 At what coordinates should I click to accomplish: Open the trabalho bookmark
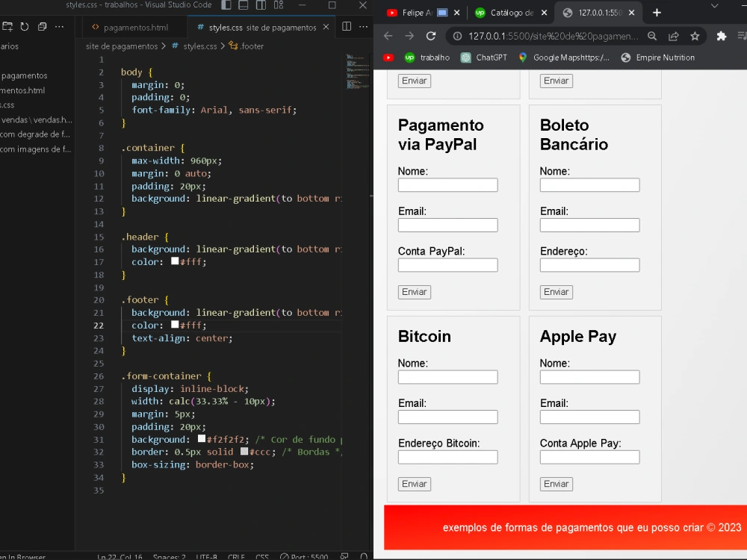(427, 57)
